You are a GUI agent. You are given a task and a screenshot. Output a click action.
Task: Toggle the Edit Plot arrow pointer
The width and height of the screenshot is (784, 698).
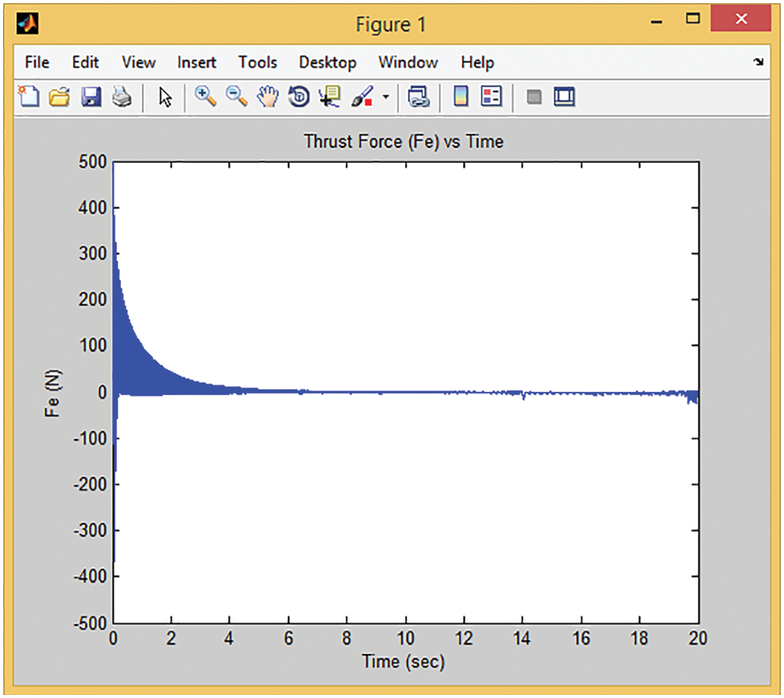[x=165, y=97]
